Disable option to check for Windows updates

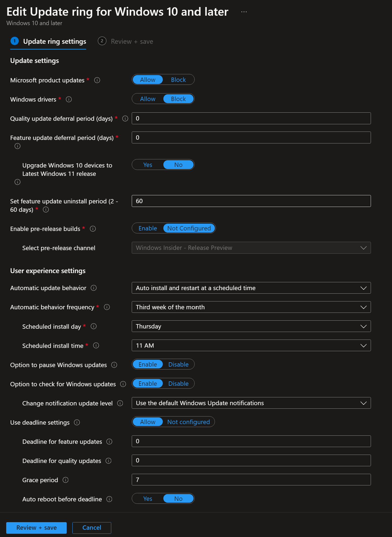point(178,384)
